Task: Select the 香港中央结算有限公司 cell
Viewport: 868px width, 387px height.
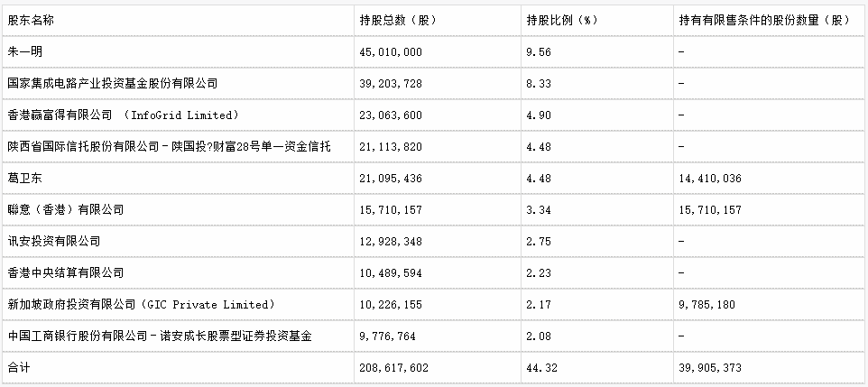Action: pyautogui.click(x=65, y=272)
